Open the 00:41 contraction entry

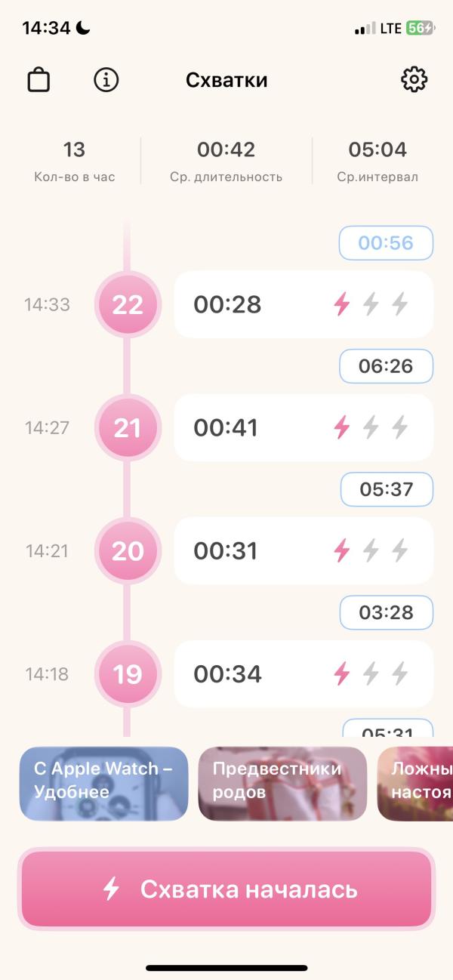tap(304, 427)
